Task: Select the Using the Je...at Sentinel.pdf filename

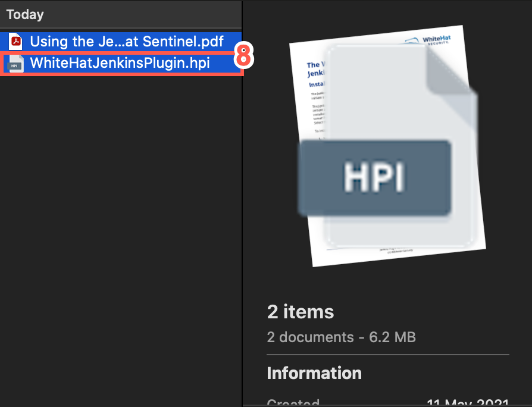Action: [126, 42]
